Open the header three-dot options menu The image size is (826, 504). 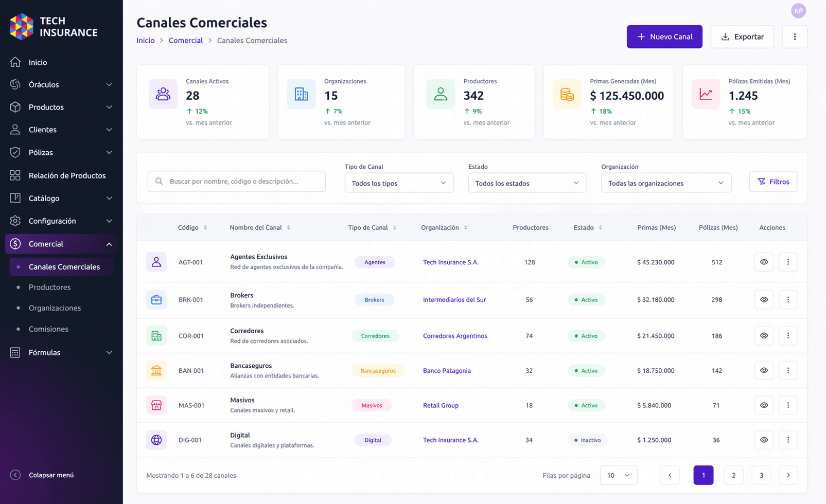(x=795, y=37)
